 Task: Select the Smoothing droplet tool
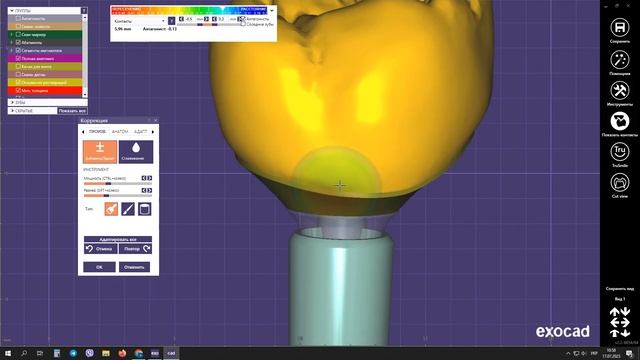click(x=136, y=152)
